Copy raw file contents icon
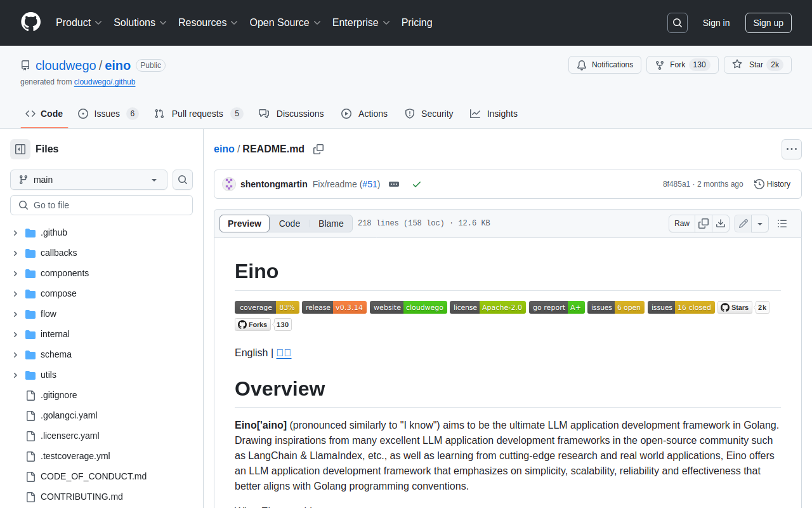The width and height of the screenshot is (812, 508). pos(703,224)
